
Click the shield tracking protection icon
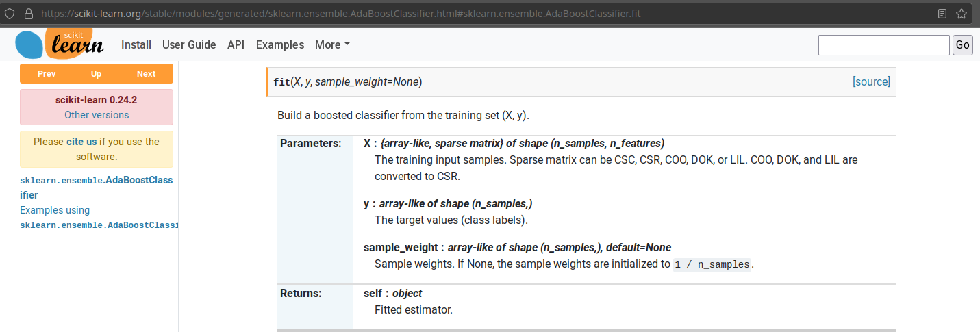click(10, 13)
